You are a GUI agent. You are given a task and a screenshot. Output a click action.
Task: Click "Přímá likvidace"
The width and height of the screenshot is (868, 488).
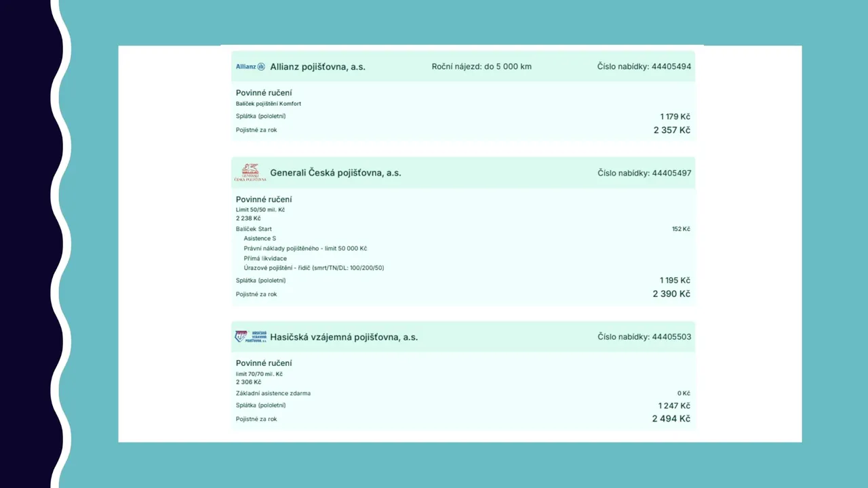[x=265, y=258]
